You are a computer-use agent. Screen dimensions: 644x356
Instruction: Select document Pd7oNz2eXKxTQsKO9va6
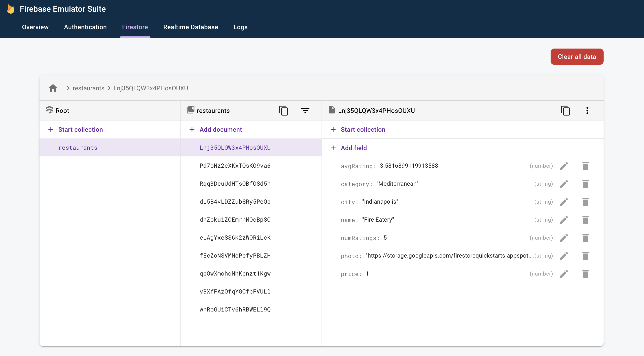click(x=235, y=165)
